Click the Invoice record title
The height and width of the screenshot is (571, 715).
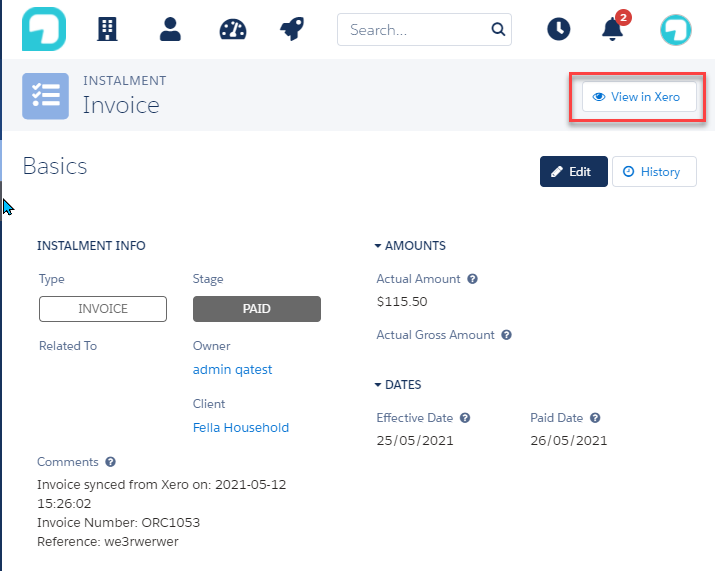point(121,105)
